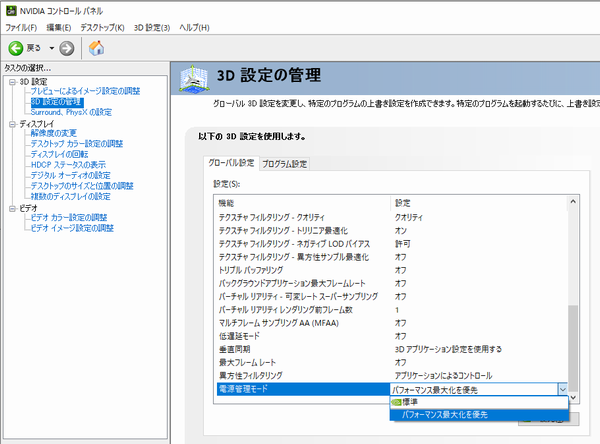This screenshot has height=444, width=600.
Task: Select the テクスチャ フィルタリング - トリリニア最適化 row
Action: 392,230
